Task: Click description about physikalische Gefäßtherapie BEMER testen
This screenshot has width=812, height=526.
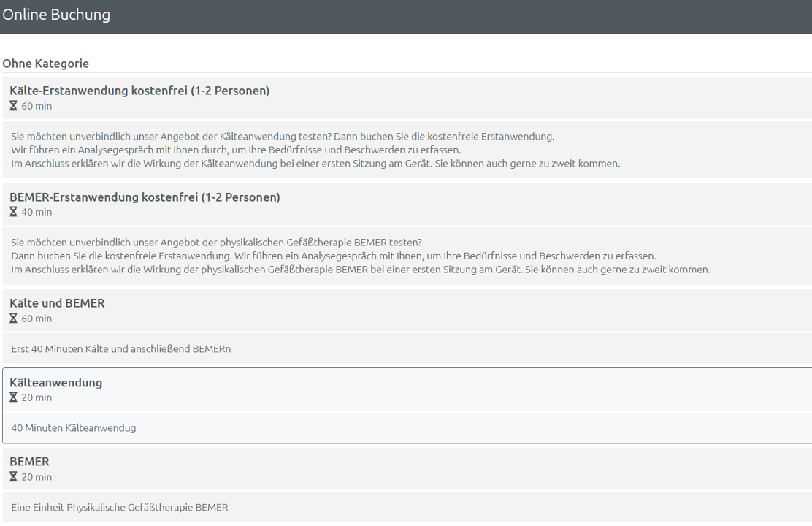Action: click(216, 243)
